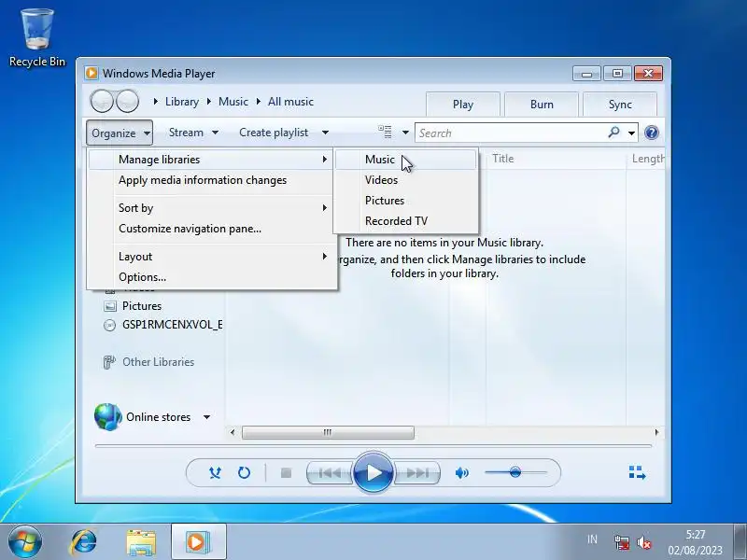This screenshot has width=747, height=560.
Task: Select Music in Manage libraries submenu
Action: point(405,160)
